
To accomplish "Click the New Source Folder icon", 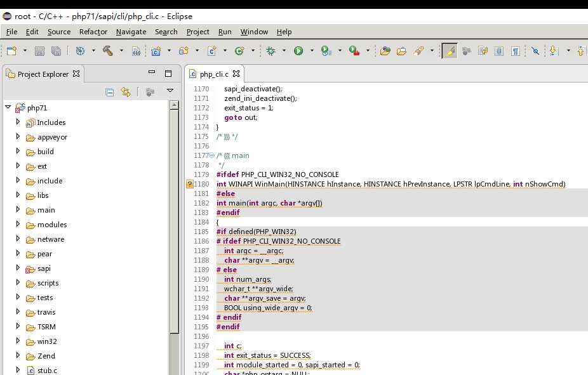I will click(184, 51).
